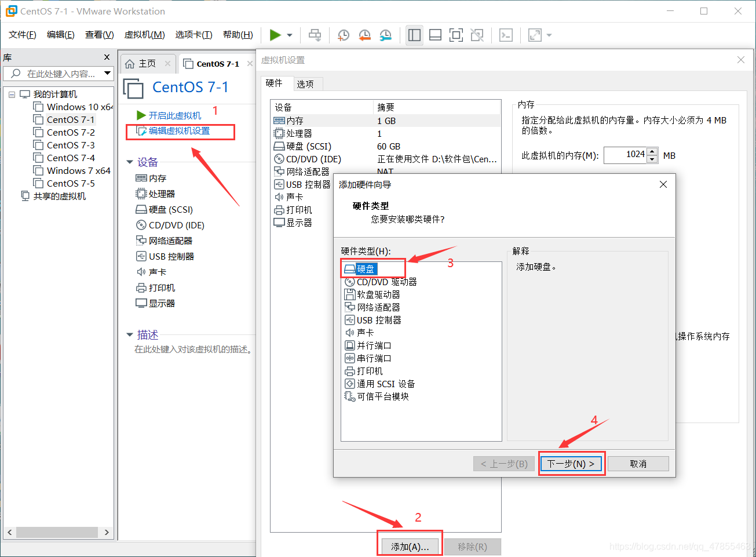
Task: Collapse the 描述 section triangle
Action: coord(130,334)
